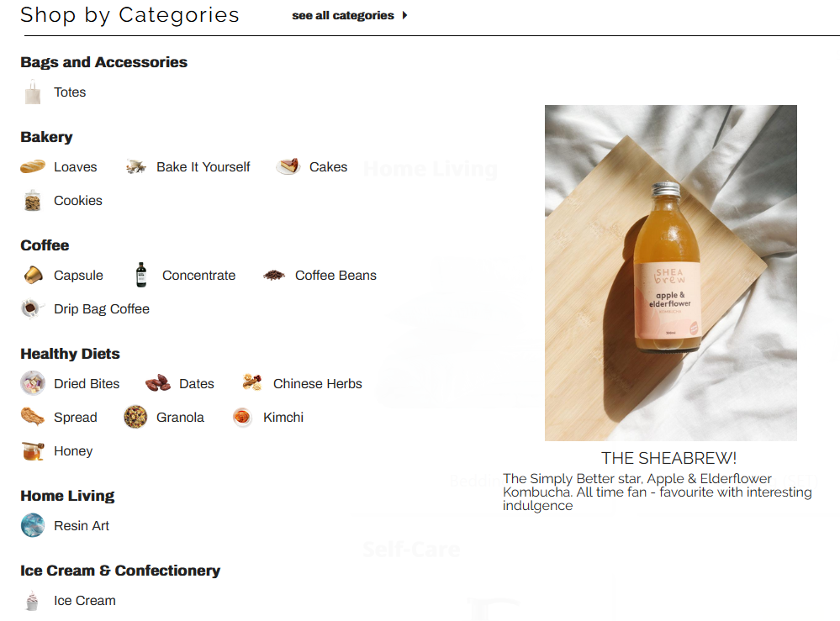Open the Bake It Yourself category
840x621 pixels.
pos(203,167)
